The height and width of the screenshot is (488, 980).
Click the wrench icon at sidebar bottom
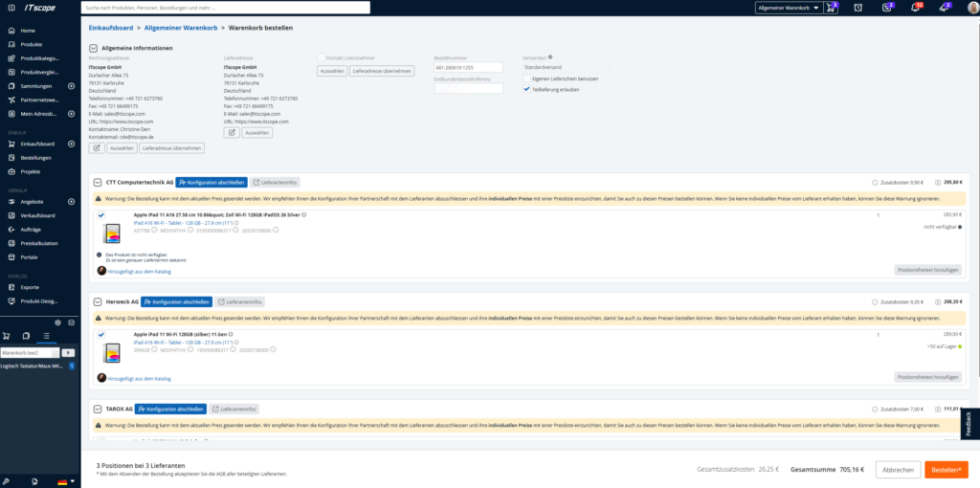[x=6, y=481]
